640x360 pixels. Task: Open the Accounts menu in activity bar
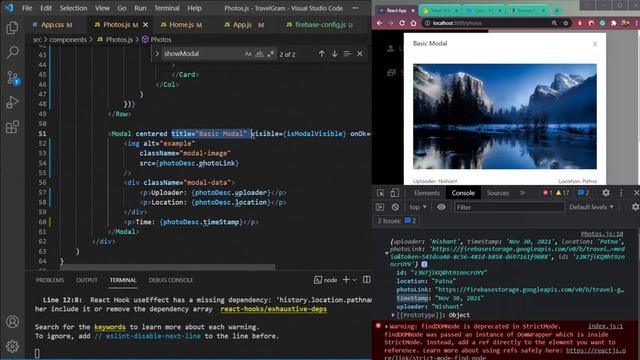point(12,322)
